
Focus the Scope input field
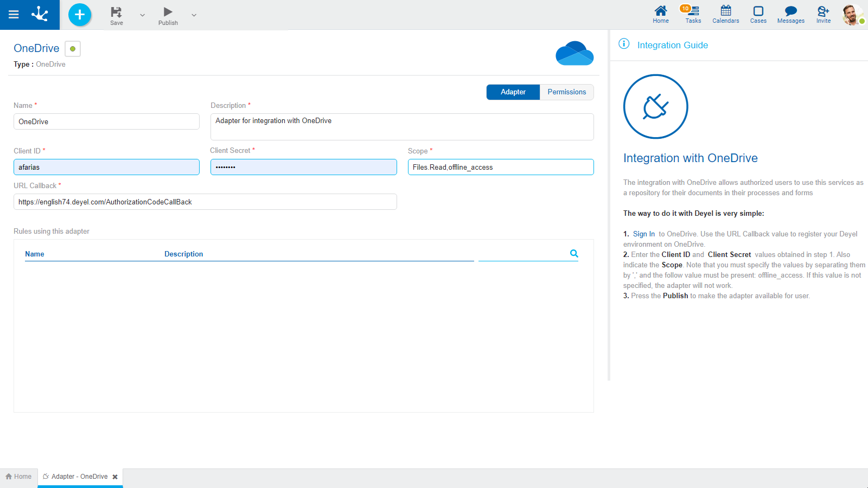[x=500, y=167]
